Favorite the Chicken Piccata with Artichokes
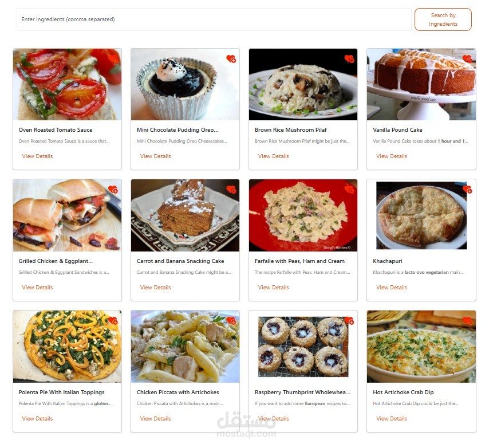Screen dimensions: 493x448 click(231, 321)
